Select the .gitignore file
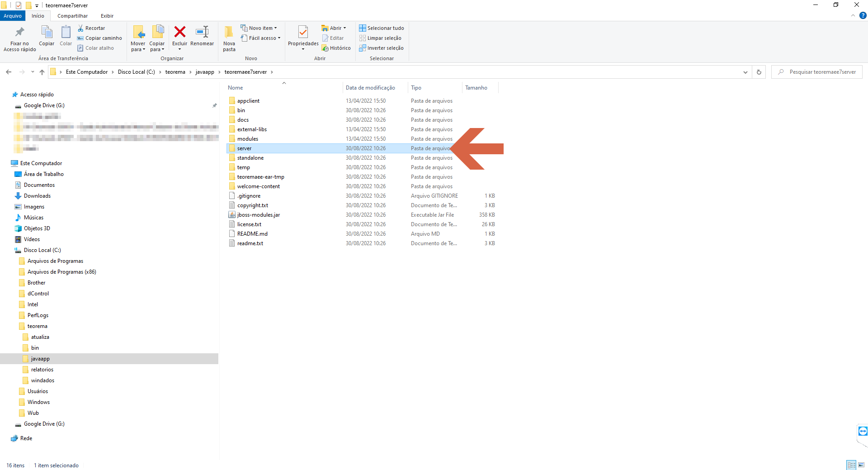868x470 pixels. pyautogui.click(x=249, y=196)
